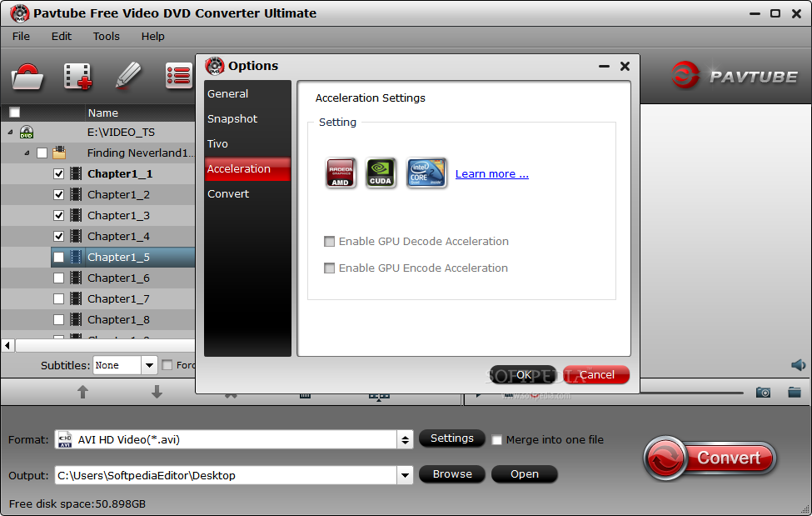Uncheck the Chapter1_2 checkbox
The image size is (812, 516).
58,194
